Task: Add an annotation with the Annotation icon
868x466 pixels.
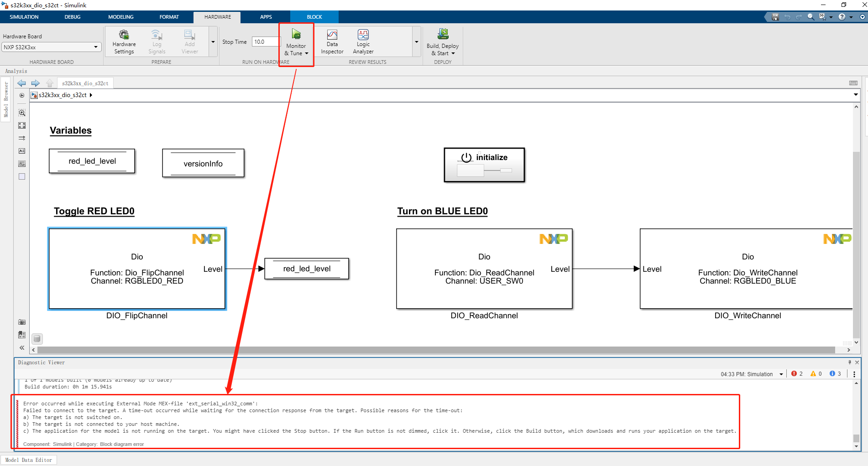Action: pos(21,151)
